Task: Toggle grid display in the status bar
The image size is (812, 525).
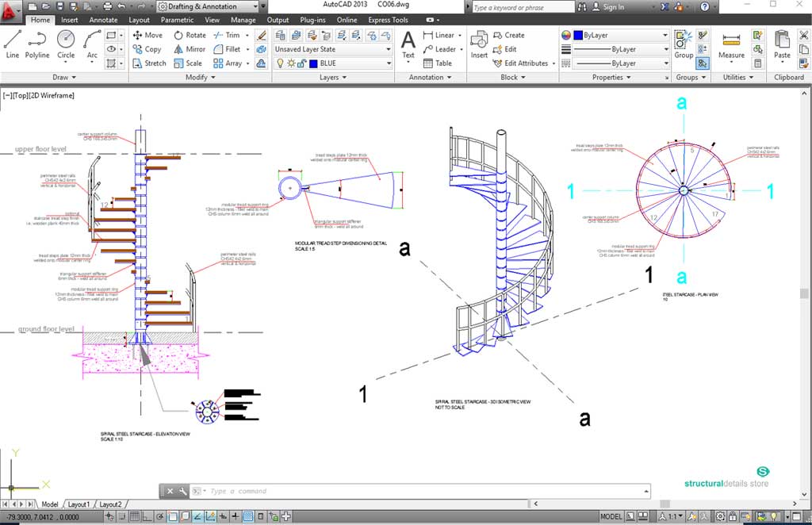Action: pyautogui.click(x=133, y=515)
